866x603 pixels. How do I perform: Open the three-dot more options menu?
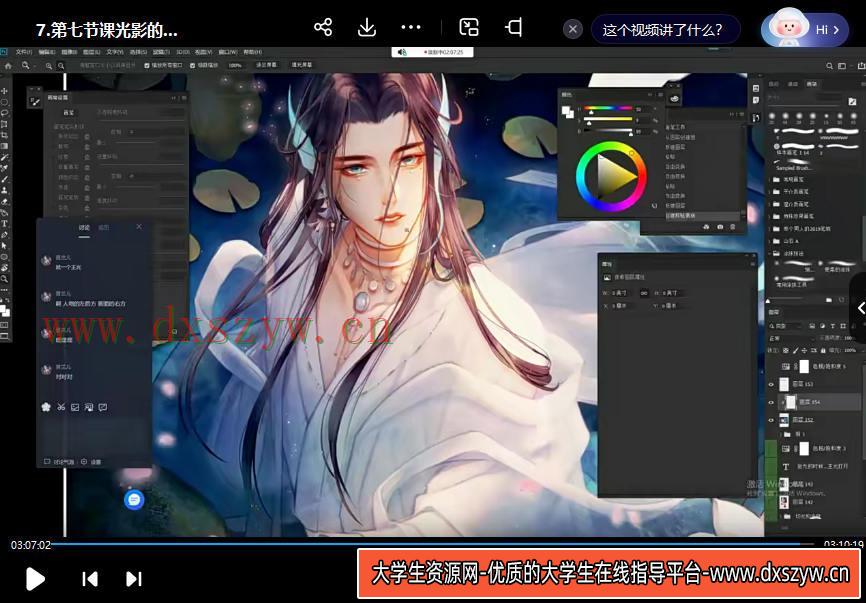(411, 27)
